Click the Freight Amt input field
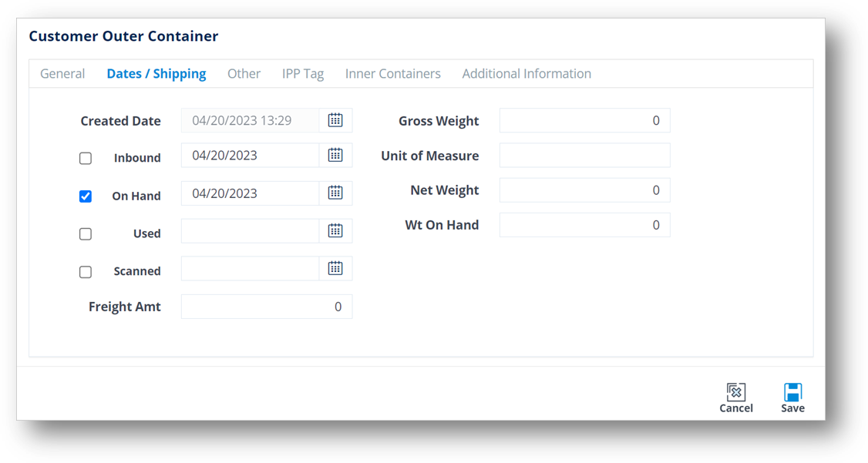Image resolution: width=868 pixels, height=463 pixels. click(x=266, y=306)
